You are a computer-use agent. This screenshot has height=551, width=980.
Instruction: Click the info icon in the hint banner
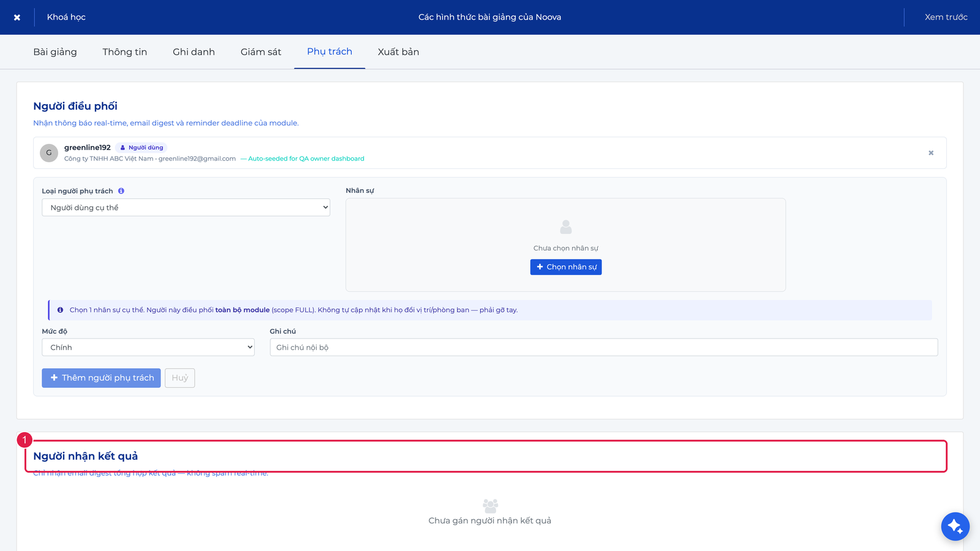[x=60, y=310]
